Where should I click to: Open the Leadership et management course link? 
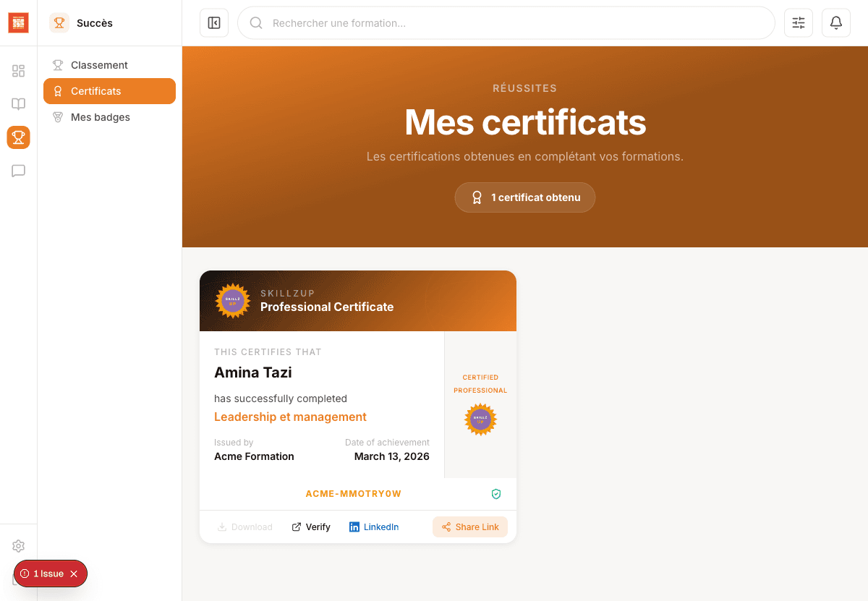click(290, 417)
